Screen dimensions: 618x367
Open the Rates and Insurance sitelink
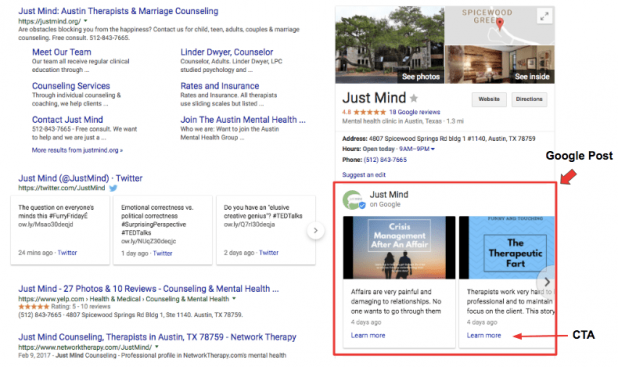point(220,86)
